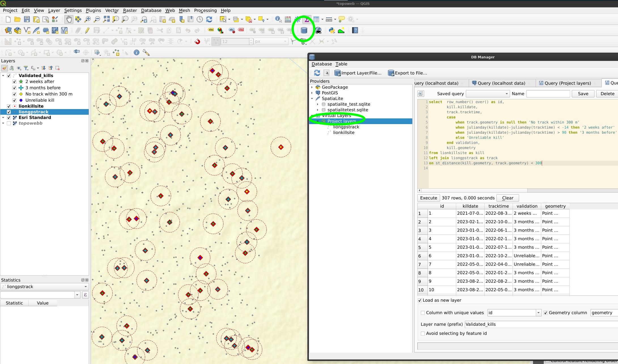Viewport: 618px width, 364px height.
Task: Select Project layers query tab
Action: pos(565,82)
